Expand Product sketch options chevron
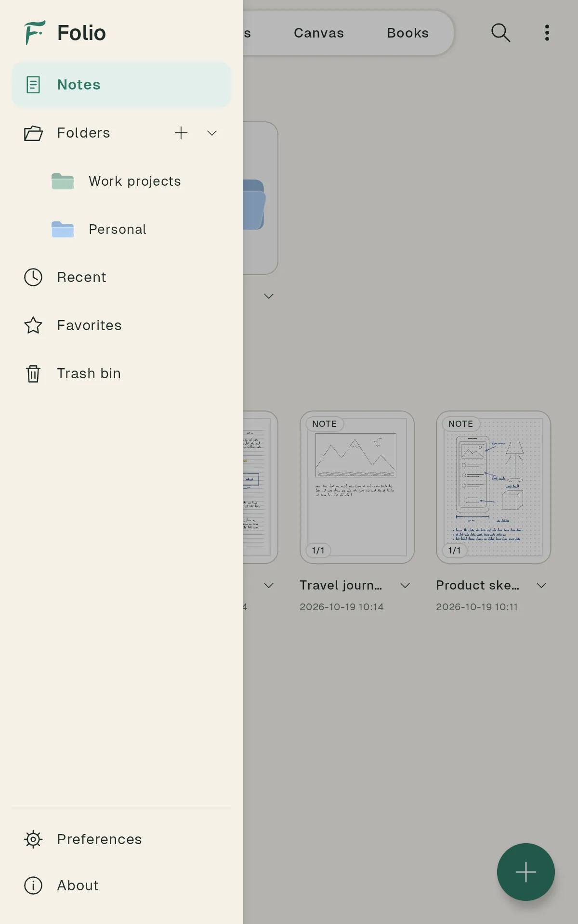 (x=541, y=585)
